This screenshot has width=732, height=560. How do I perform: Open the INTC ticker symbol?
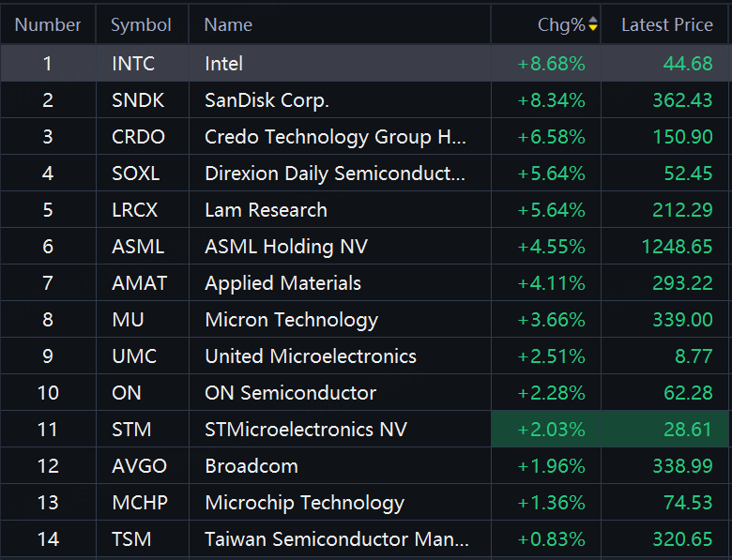(132, 64)
